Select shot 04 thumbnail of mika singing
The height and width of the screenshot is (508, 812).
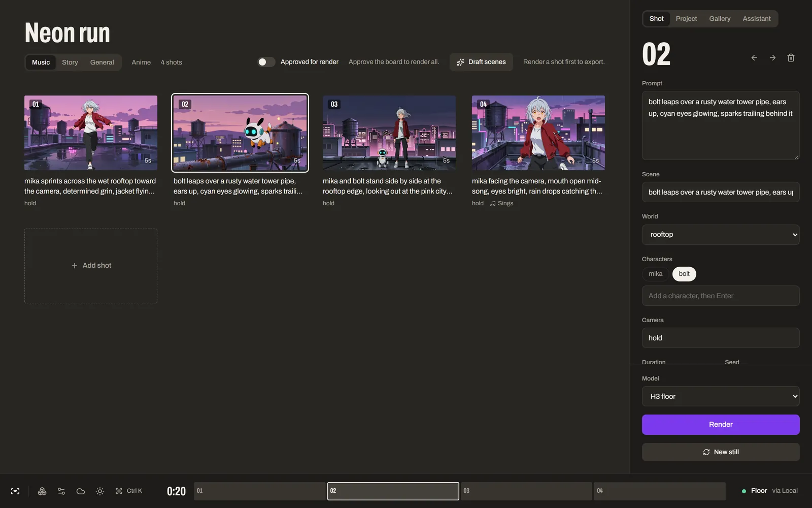[538, 133]
